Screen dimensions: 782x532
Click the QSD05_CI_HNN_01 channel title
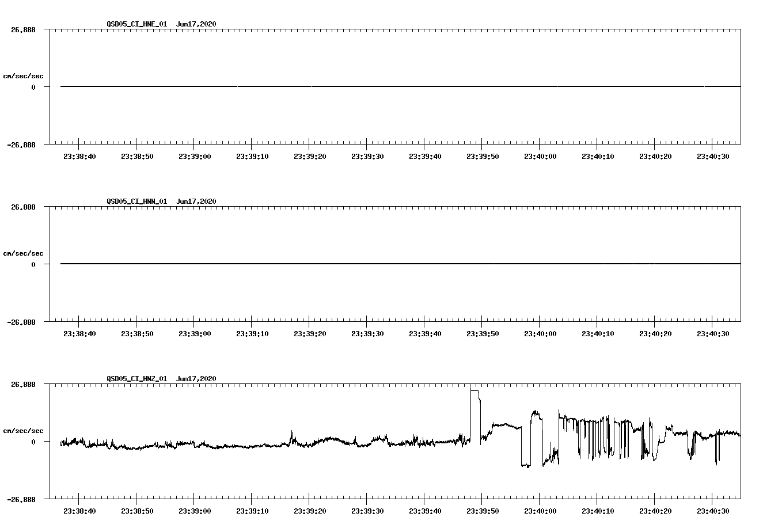click(136, 202)
